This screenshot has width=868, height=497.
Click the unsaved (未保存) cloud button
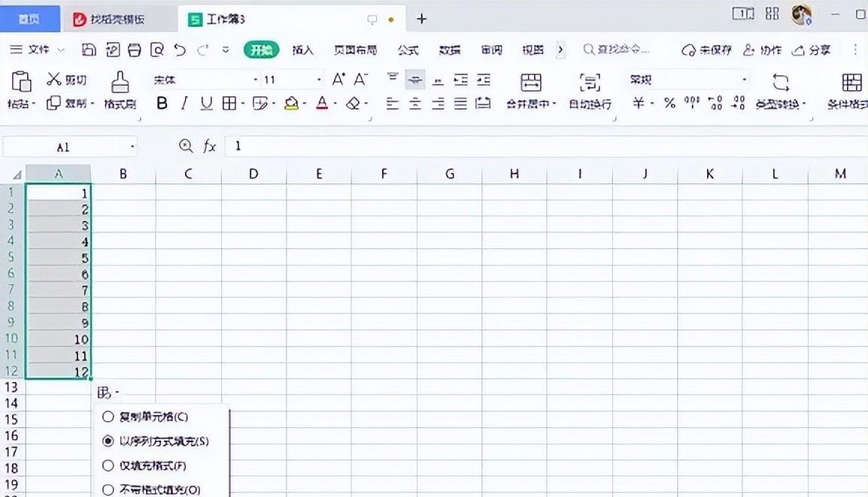[707, 50]
